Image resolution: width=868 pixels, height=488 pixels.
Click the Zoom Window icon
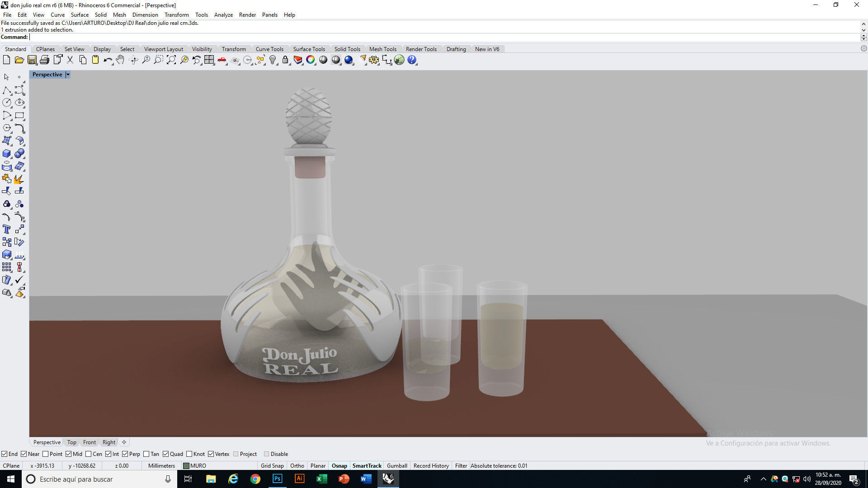[x=159, y=60]
